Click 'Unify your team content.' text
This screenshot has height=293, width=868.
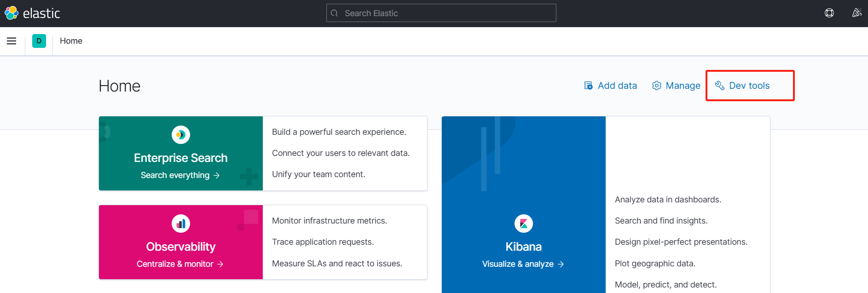pyautogui.click(x=318, y=174)
